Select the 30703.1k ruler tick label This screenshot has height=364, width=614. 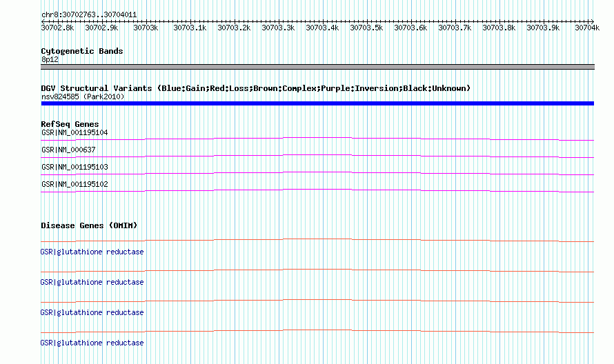pyautogui.click(x=190, y=28)
